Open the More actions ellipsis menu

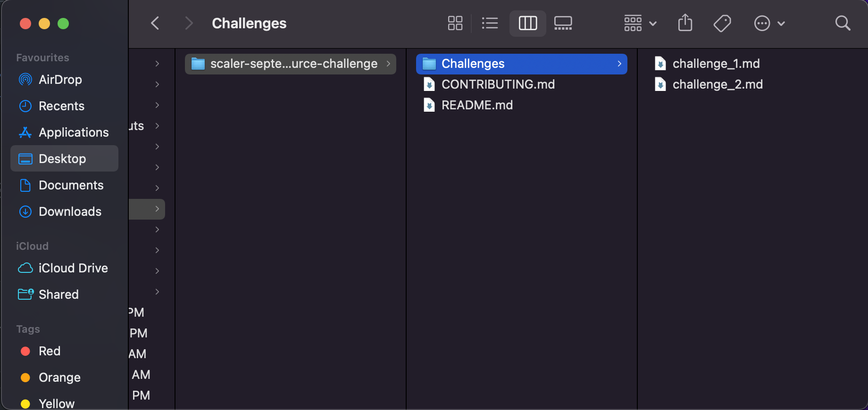pos(761,23)
